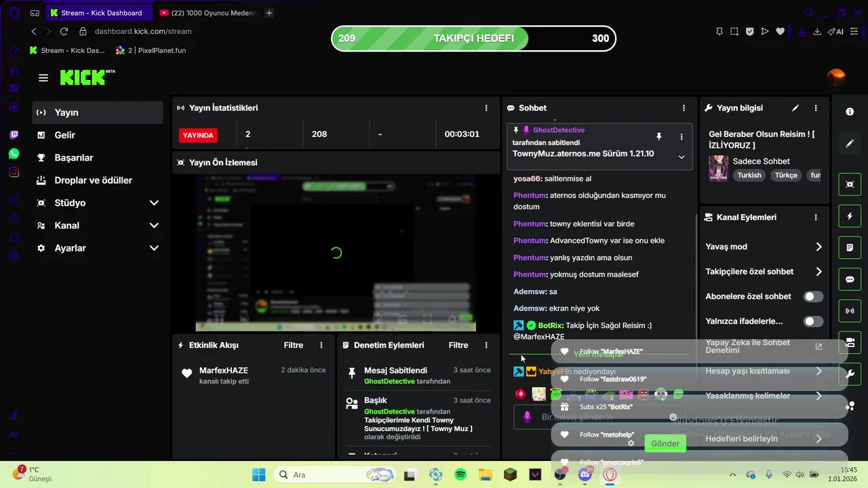868x488 pixels.
Task: Expand the Kanal sidebar section
Action: pyautogui.click(x=154, y=226)
